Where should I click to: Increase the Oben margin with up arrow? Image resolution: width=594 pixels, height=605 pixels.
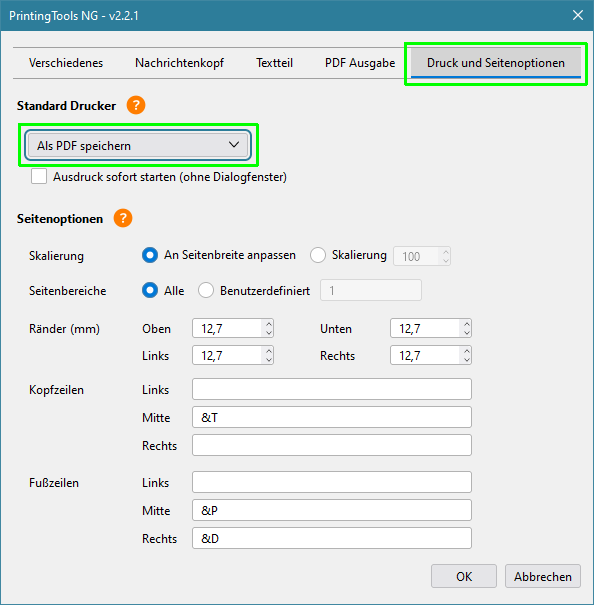[x=269, y=324]
